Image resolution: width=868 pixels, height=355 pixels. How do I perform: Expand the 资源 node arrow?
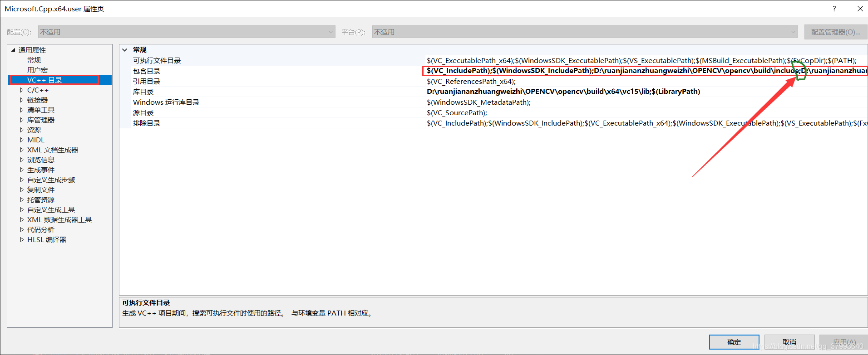click(22, 130)
